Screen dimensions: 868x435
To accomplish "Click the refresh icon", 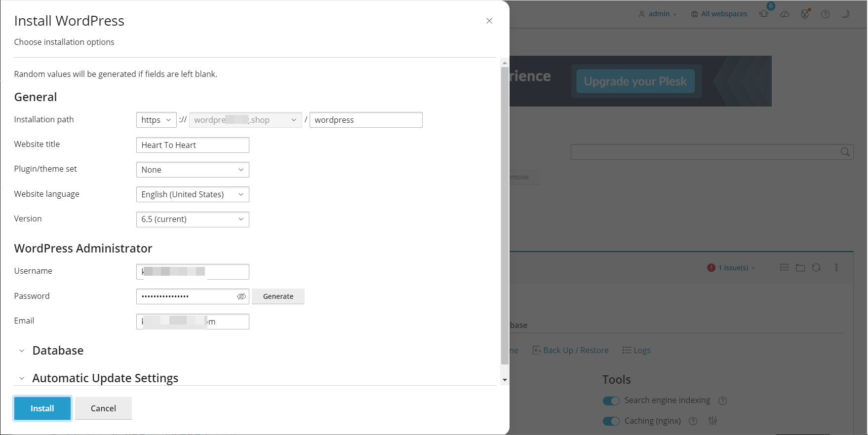I will point(816,267).
